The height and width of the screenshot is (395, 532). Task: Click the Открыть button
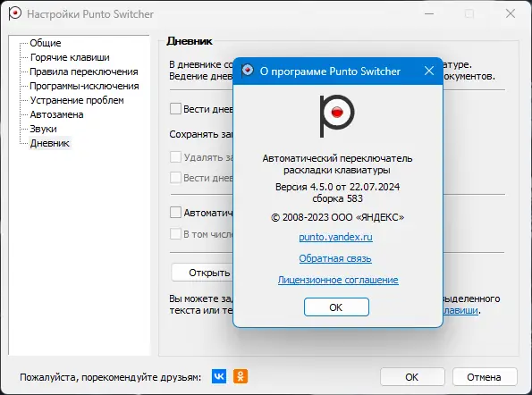[202, 273]
